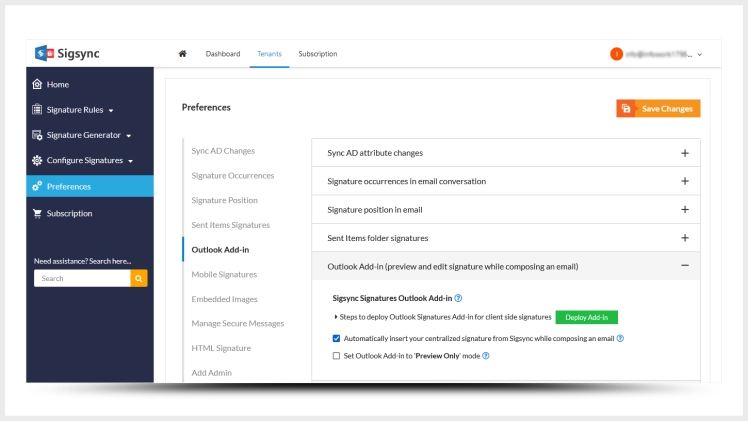The height and width of the screenshot is (421, 748).
Task: Click the Sigsync logo icon
Action: point(43,54)
